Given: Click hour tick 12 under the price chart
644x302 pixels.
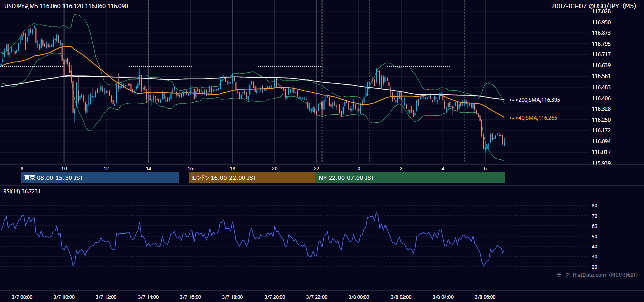Looking at the screenshot, I should pos(106,168).
